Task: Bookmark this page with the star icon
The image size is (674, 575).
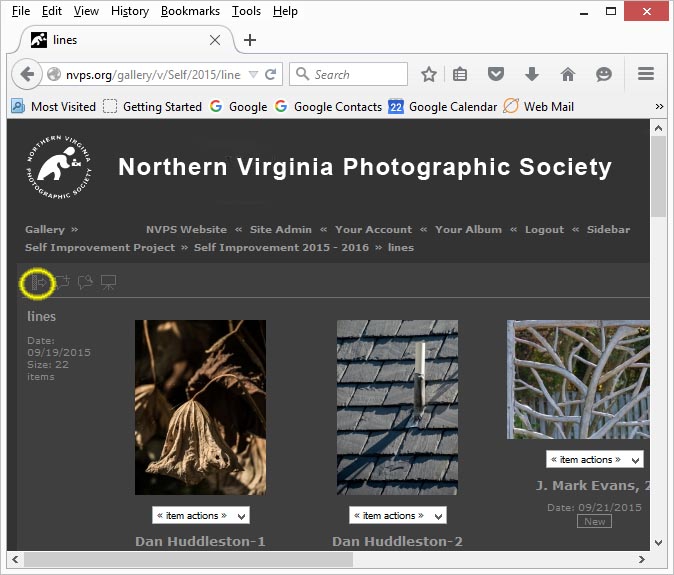Action: (428, 74)
